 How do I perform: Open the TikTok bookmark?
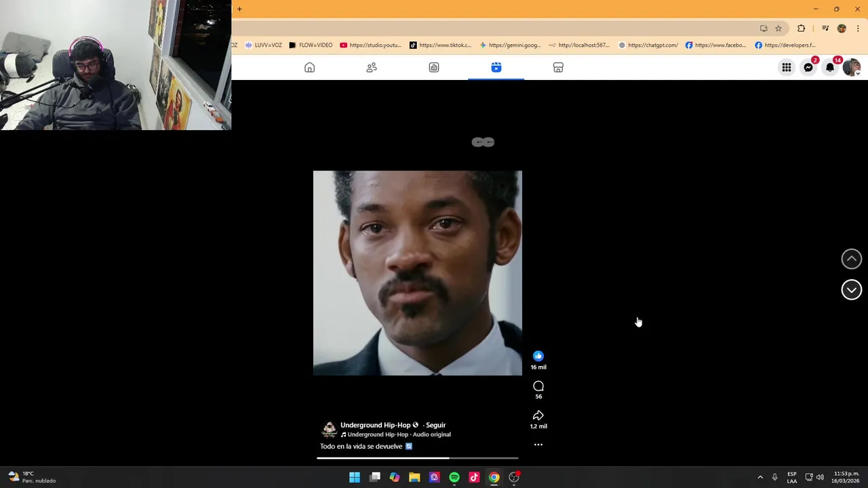tap(440, 45)
